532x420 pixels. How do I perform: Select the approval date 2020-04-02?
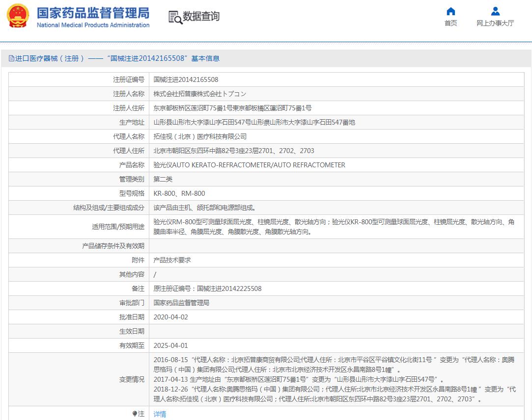coord(170,317)
